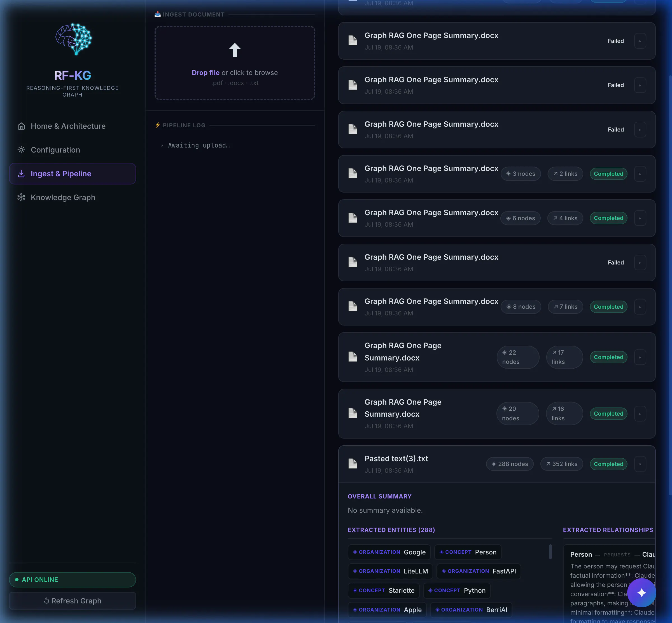Click Completed status on the 22 nodes row

[x=608, y=357]
